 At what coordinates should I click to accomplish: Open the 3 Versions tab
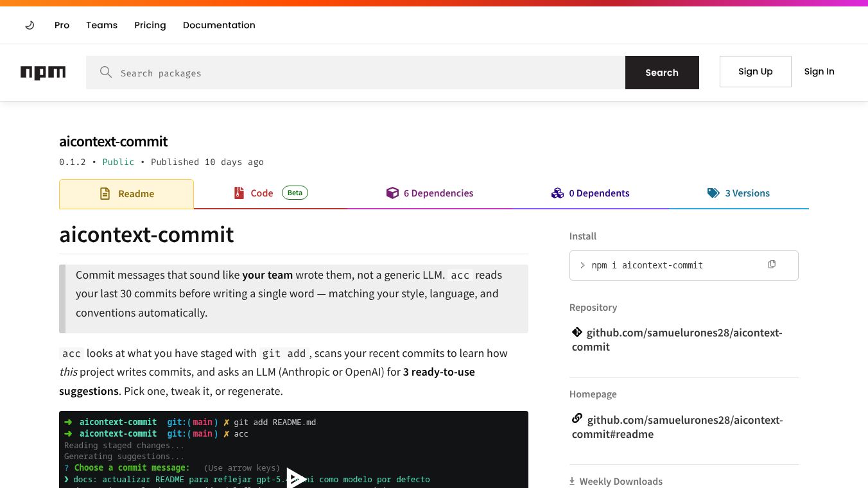(x=738, y=193)
